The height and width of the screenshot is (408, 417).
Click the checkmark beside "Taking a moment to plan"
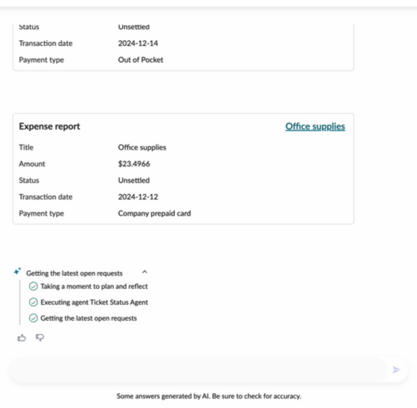pyautogui.click(x=33, y=286)
